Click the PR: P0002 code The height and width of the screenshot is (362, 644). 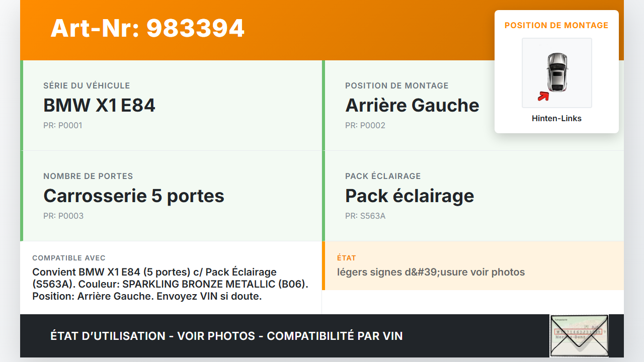click(x=365, y=125)
